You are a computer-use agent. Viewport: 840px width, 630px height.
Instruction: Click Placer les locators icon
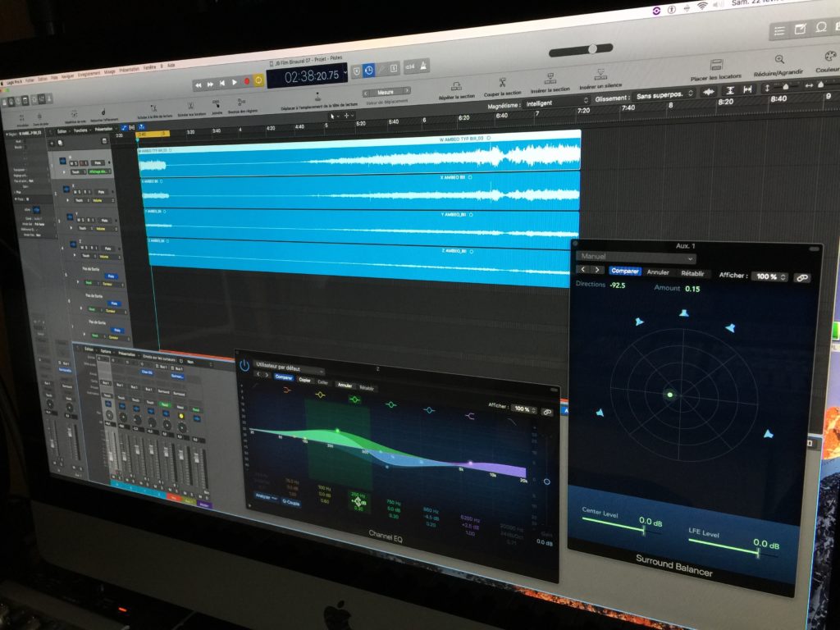pyautogui.click(x=716, y=65)
